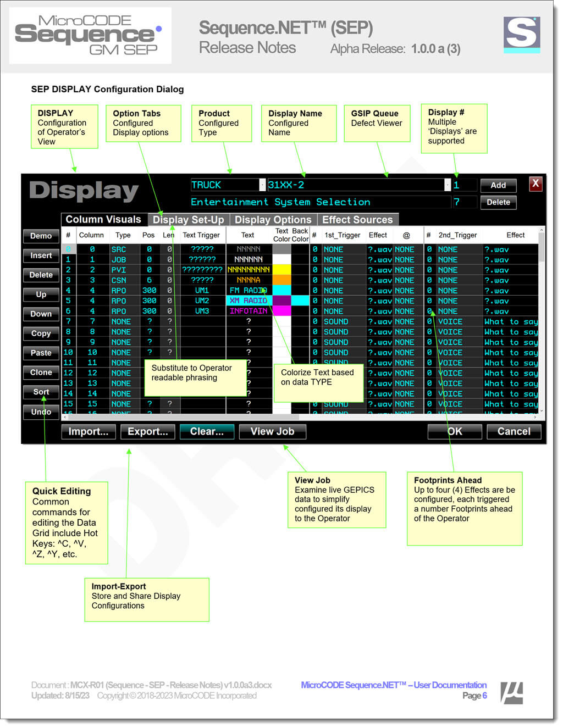Switch to the Display Set-Up tab
Image resolution: width=563 pixels, height=728 pixels.
tap(189, 220)
